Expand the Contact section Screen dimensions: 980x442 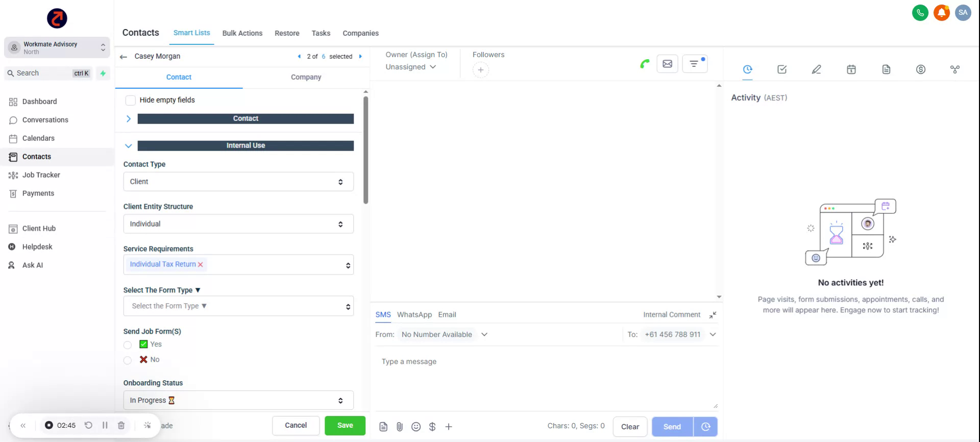tap(129, 118)
